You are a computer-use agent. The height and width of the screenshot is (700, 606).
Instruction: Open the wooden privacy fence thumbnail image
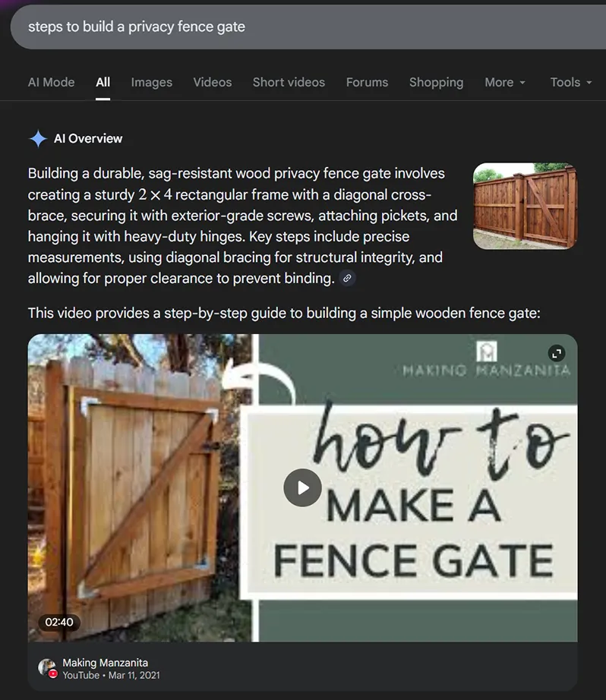pos(525,207)
